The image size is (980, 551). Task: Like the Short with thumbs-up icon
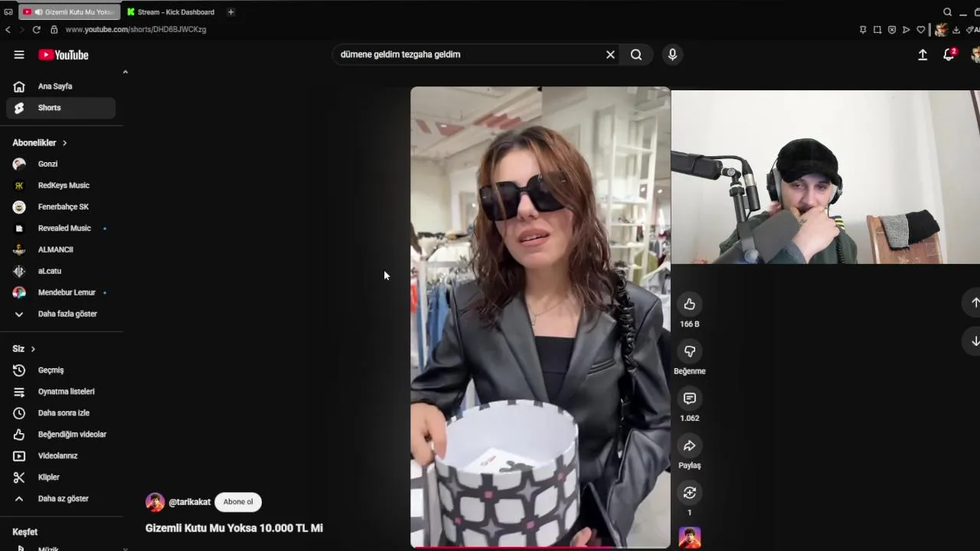[690, 305]
